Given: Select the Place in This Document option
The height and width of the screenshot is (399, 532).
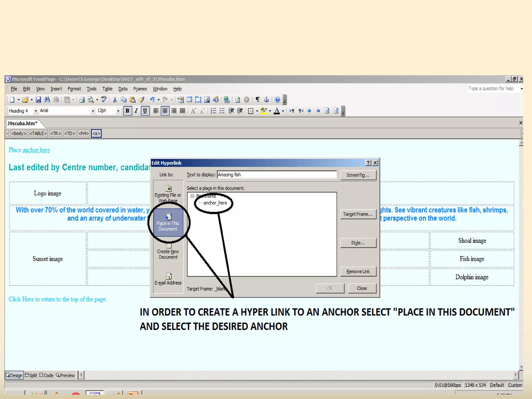Looking at the screenshot, I should pyautogui.click(x=168, y=223).
